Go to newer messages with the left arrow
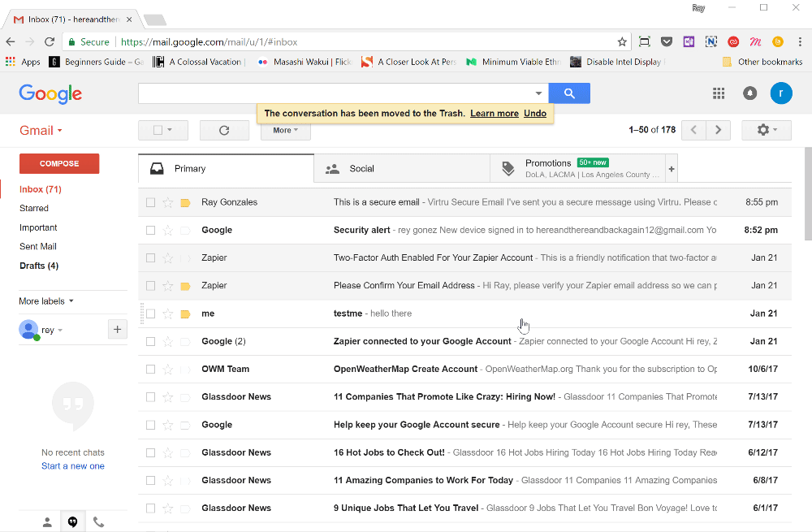The height and width of the screenshot is (532, 812). pos(694,130)
